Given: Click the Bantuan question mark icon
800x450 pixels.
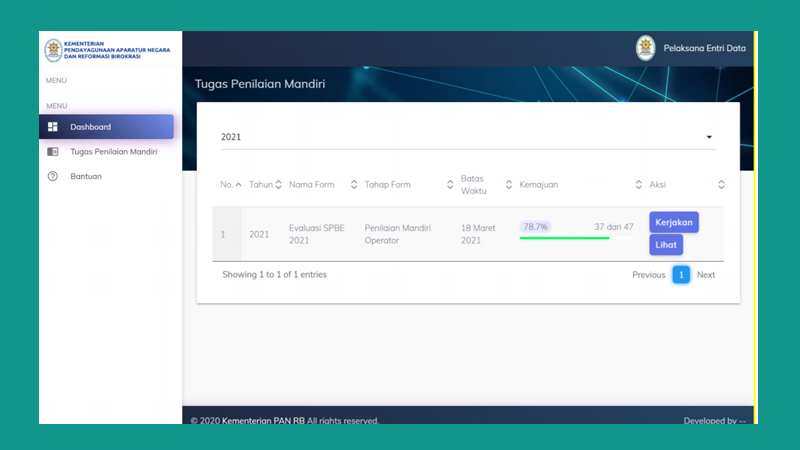Looking at the screenshot, I should click(x=53, y=176).
